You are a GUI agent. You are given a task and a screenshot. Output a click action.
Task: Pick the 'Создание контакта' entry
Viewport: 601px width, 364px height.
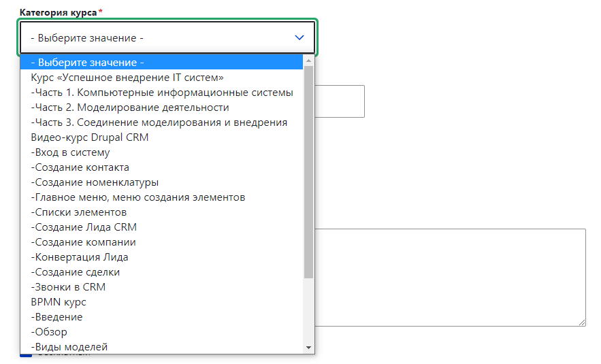click(x=161, y=167)
